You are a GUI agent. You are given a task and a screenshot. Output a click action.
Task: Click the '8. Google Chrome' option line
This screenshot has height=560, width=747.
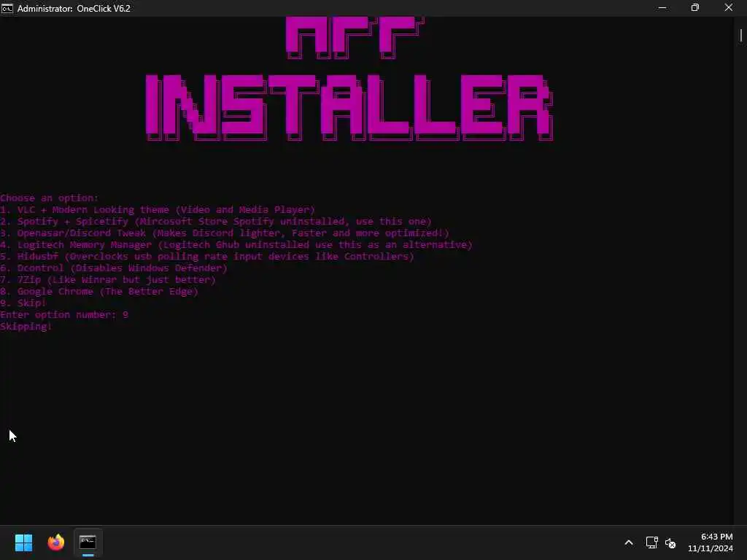[99, 292]
